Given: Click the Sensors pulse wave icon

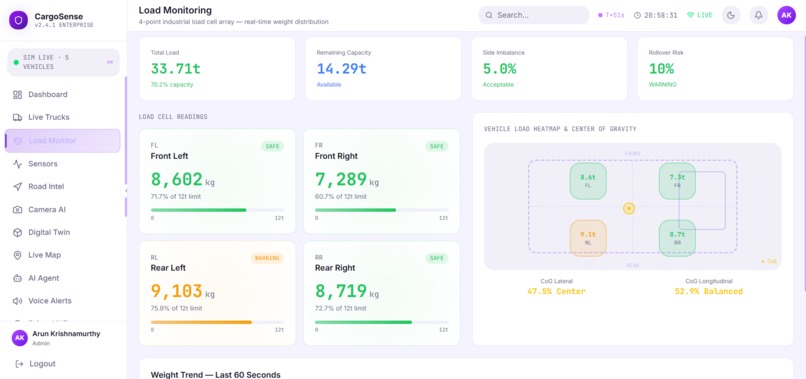Looking at the screenshot, I should click(17, 164).
